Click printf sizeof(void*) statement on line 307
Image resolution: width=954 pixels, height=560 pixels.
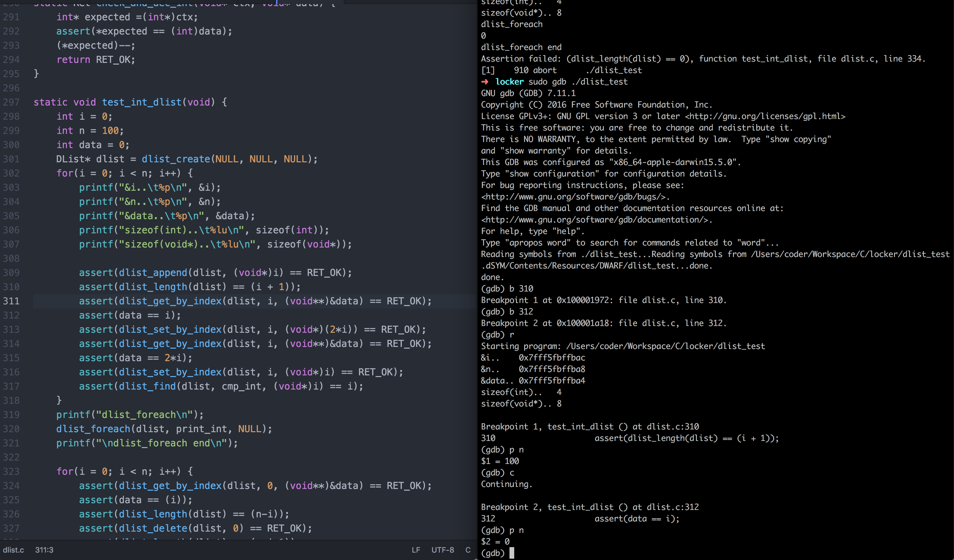coord(215,244)
